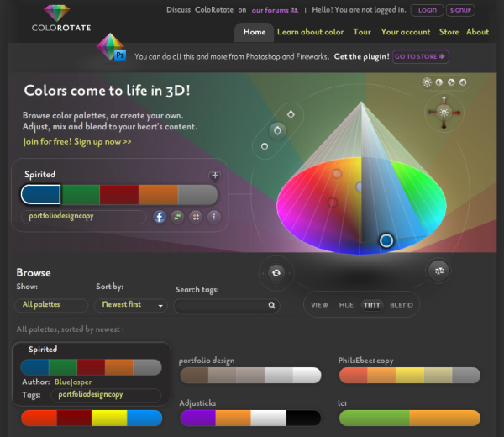Open the portfolio design palette
Screen dimensions: 504x437
[x=250, y=376]
